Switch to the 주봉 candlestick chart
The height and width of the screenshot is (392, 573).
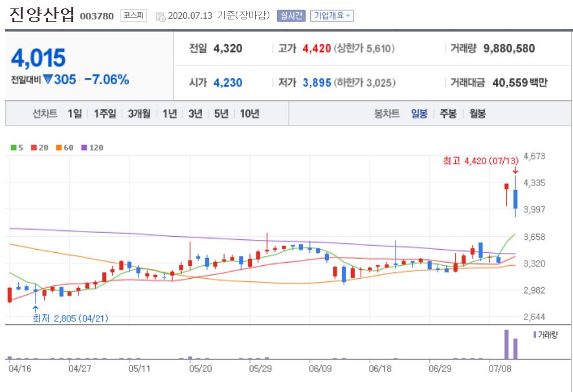(x=448, y=113)
